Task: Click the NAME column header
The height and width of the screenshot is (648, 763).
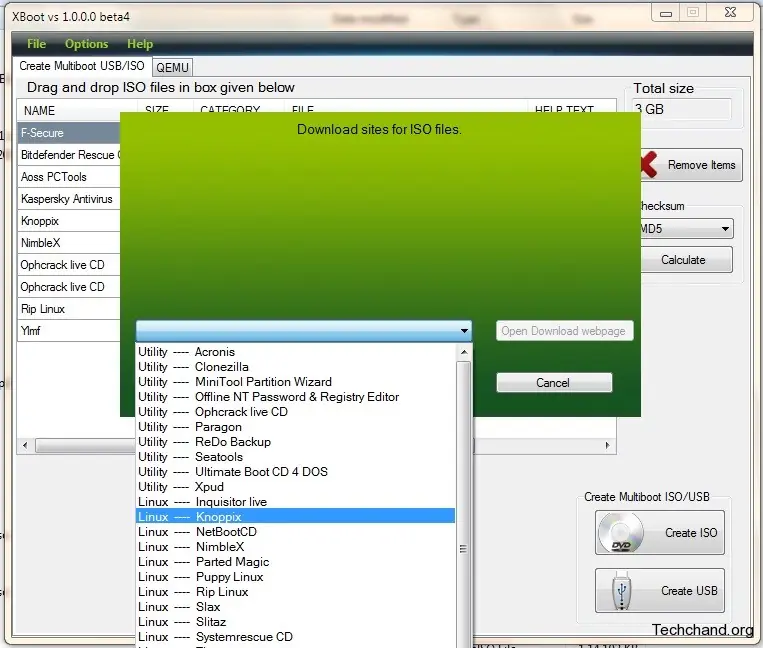Action: tap(77, 110)
